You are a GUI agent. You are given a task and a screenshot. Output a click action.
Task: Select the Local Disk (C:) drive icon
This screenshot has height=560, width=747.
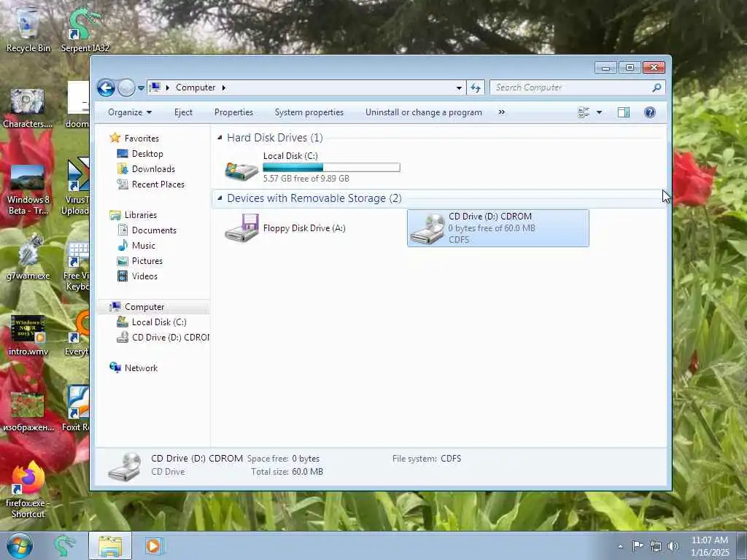(x=241, y=170)
